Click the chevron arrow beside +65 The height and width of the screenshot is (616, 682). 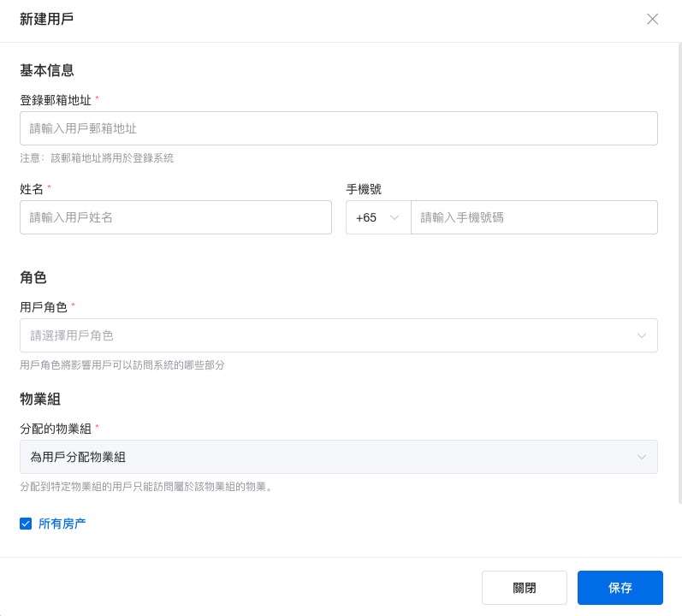(394, 217)
